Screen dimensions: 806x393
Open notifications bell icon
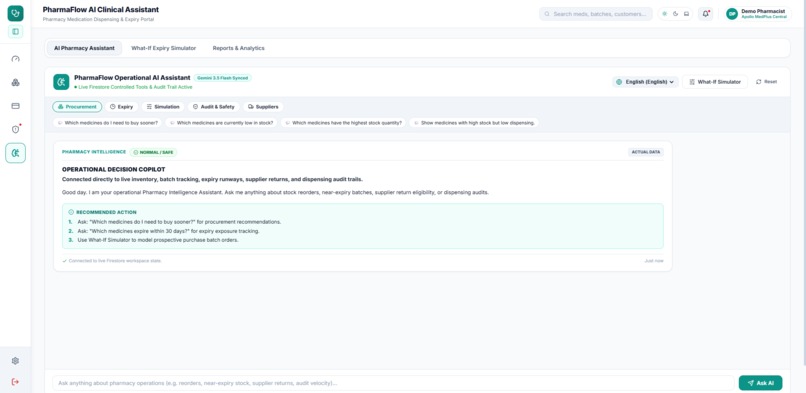pyautogui.click(x=705, y=14)
